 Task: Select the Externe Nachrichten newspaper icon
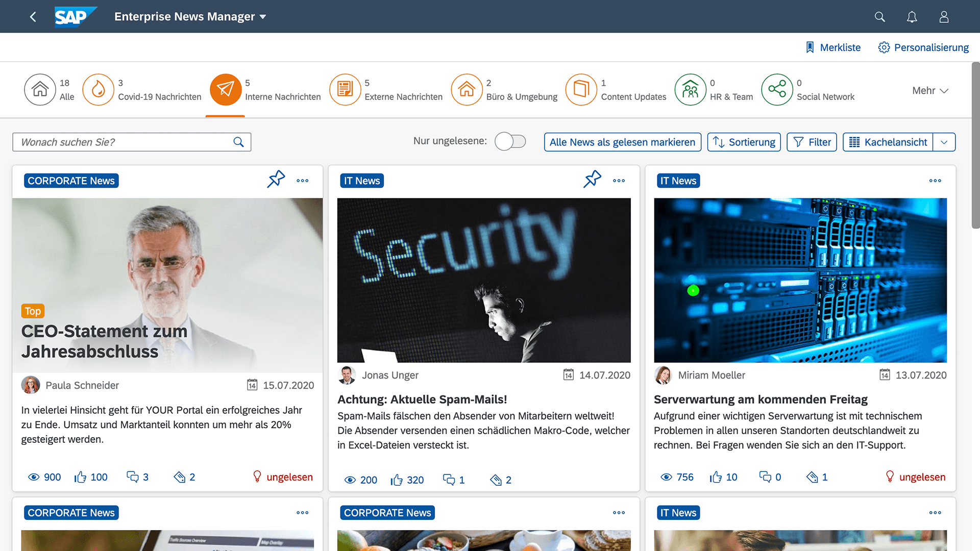(x=346, y=89)
